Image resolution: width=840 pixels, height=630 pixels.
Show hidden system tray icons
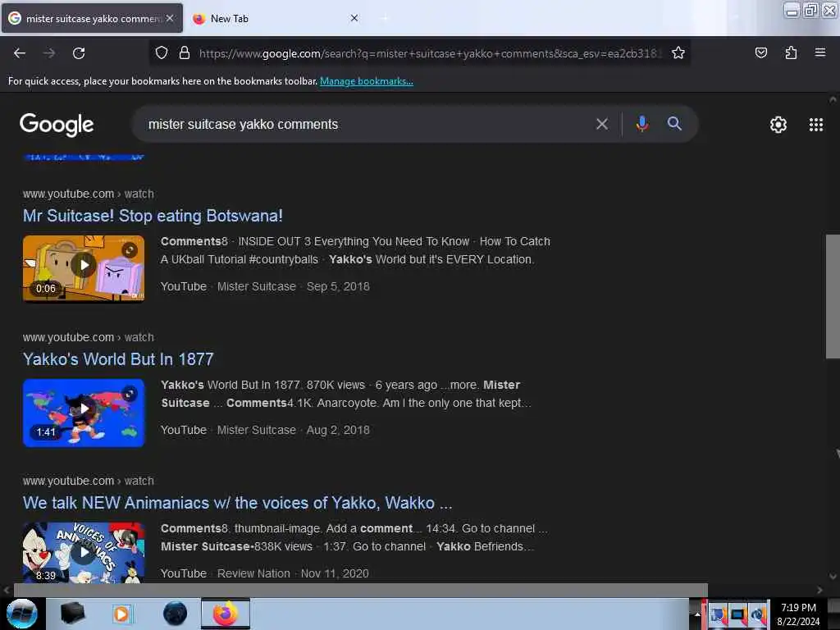(696, 614)
